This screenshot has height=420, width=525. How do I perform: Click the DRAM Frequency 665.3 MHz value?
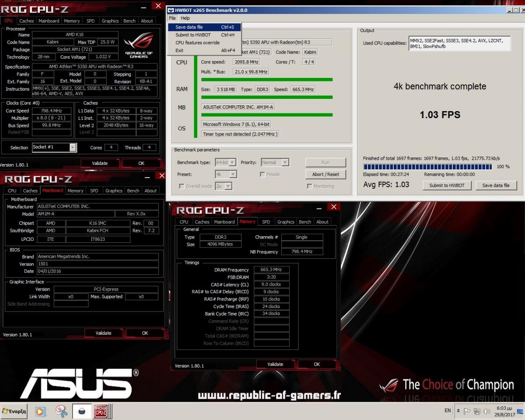(272, 270)
